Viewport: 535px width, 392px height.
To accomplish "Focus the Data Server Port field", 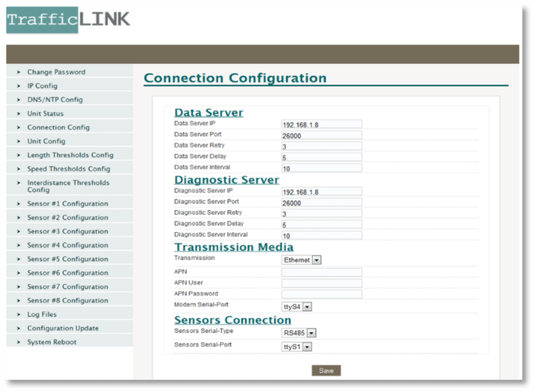I will coord(321,136).
